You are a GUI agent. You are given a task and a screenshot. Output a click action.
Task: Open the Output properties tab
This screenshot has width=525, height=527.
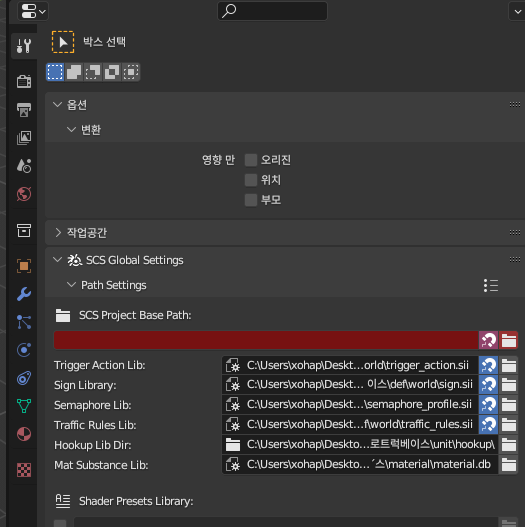[x=24, y=110]
